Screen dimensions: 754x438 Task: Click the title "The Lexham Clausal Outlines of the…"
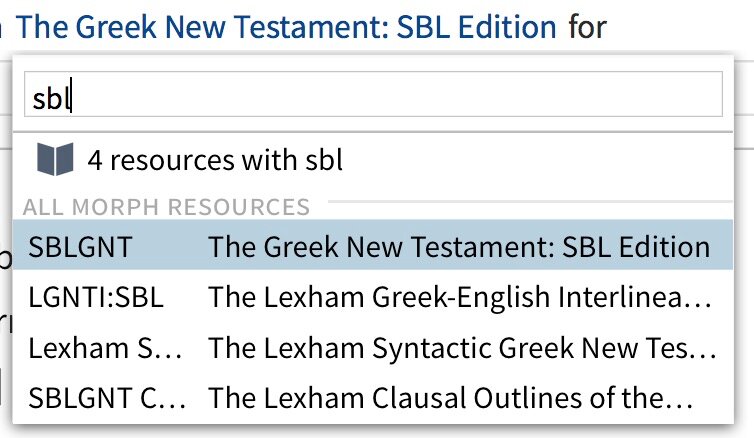pos(451,398)
